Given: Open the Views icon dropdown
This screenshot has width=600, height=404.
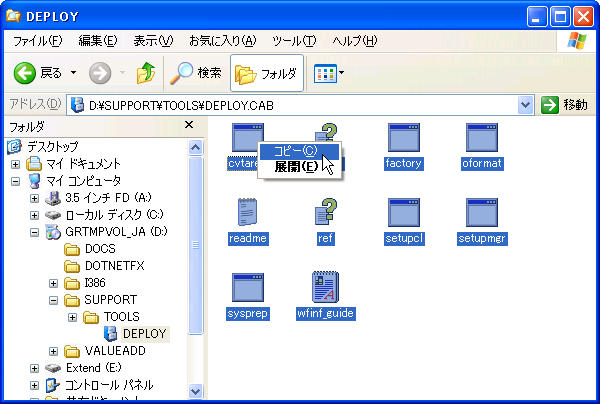Looking at the screenshot, I should pyautogui.click(x=328, y=73).
